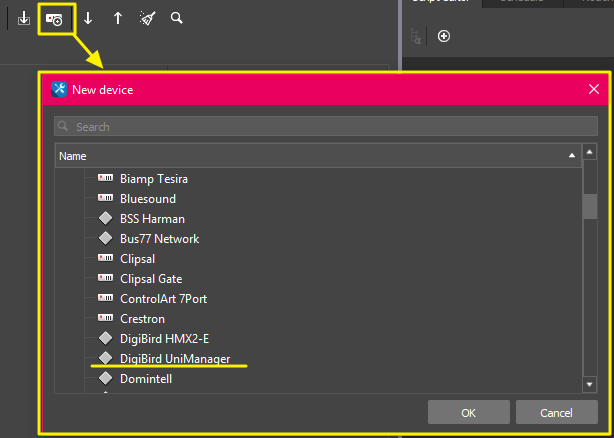Screen dimensions: 614x438
Task: Click the device icon beside Clipsal Gate
Action: point(105,278)
